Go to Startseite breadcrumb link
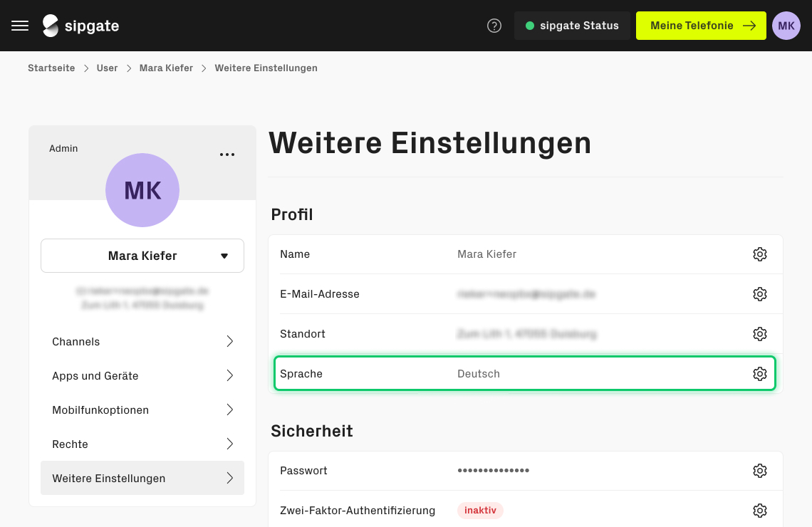This screenshot has height=527, width=812. (x=51, y=68)
